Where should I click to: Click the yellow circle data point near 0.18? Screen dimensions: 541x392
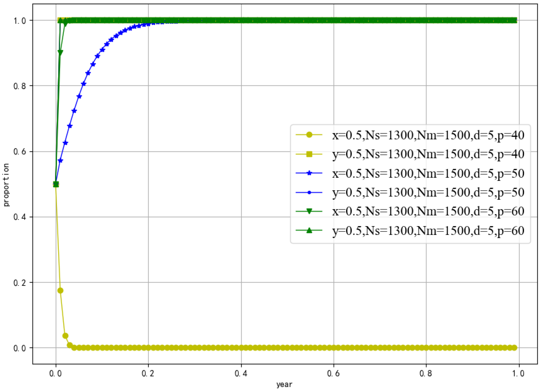coord(61,291)
